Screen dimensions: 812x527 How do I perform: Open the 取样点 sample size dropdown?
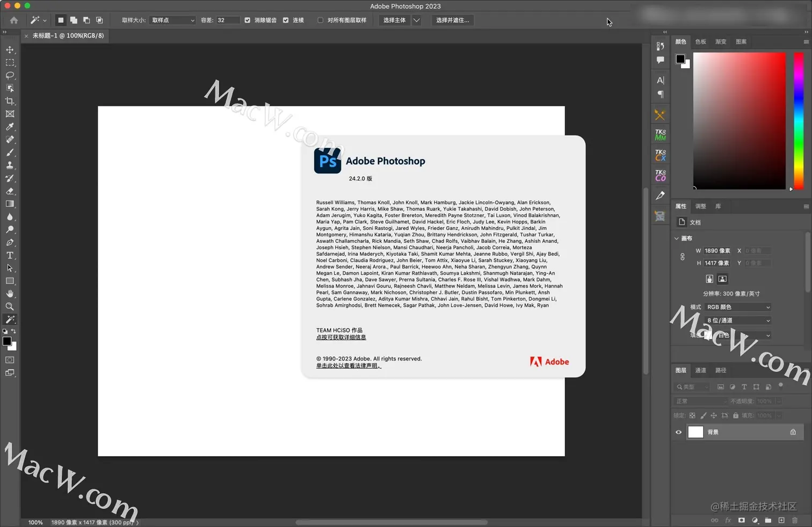pos(173,20)
